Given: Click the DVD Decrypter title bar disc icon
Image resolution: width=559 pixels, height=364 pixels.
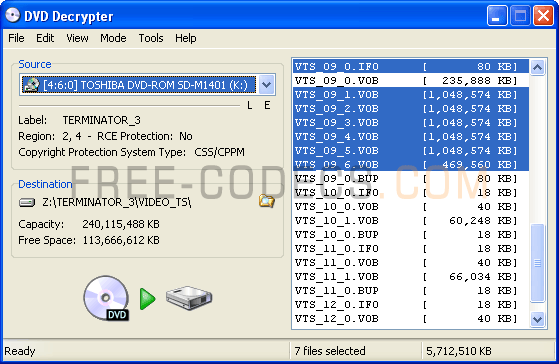Looking at the screenshot, I should 13,16.
